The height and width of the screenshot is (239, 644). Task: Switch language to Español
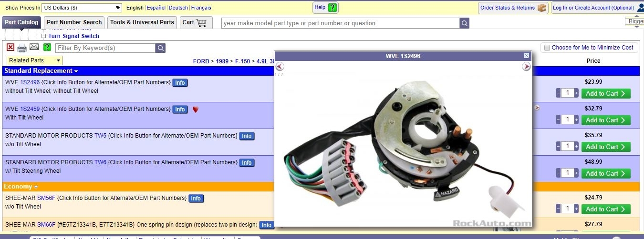156,8
